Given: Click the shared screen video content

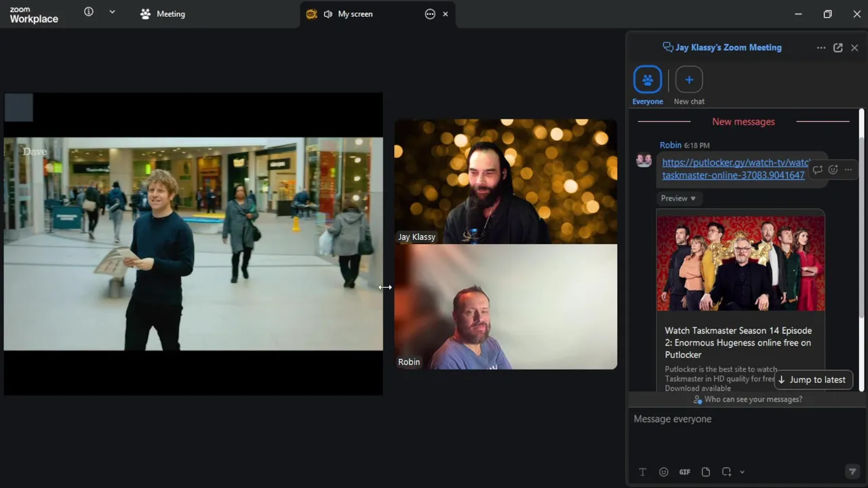Looking at the screenshot, I should (193, 244).
